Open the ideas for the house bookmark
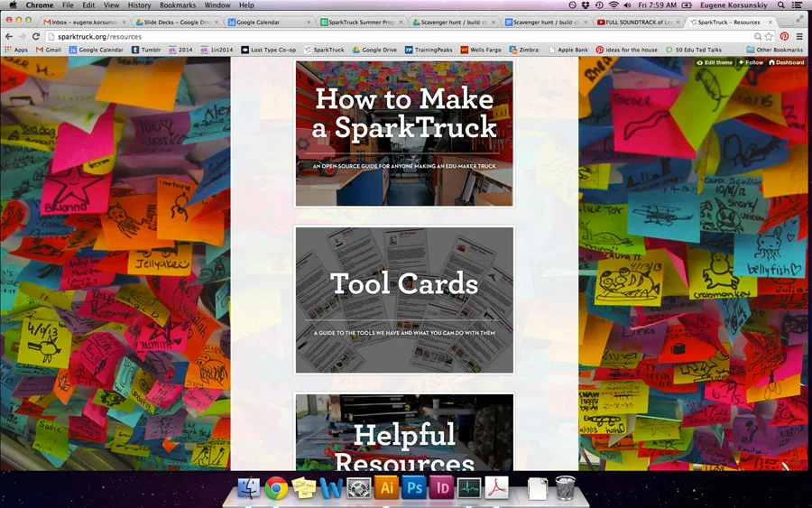This screenshot has height=508, width=812. pos(627,50)
